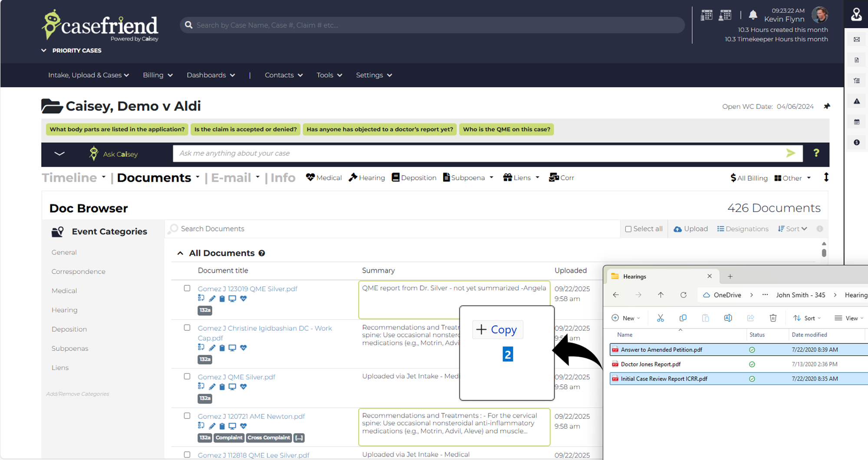Click the cut scissors icon in Hearings window

point(660,318)
